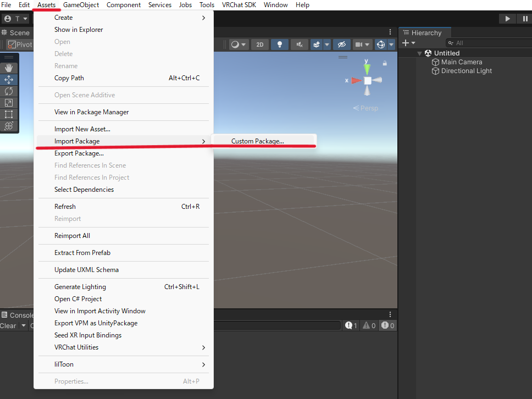The height and width of the screenshot is (399, 532).
Task: Toggle scene audio mute button
Action: pyautogui.click(x=299, y=45)
